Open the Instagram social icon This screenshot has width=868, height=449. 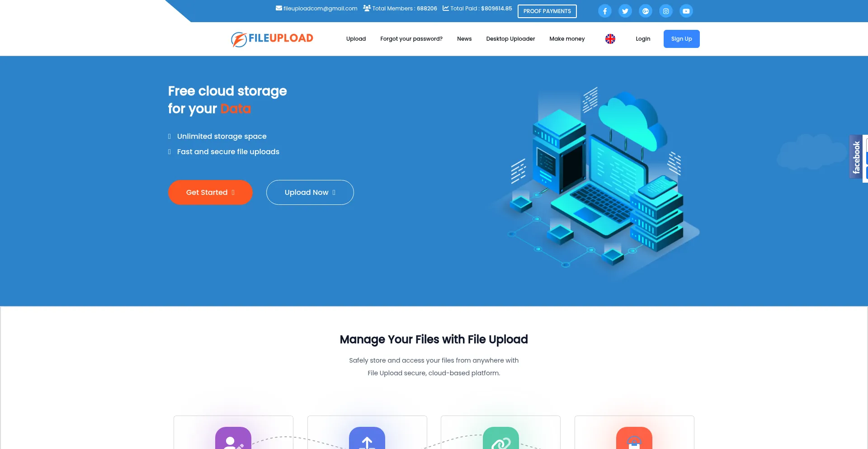click(x=665, y=11)
